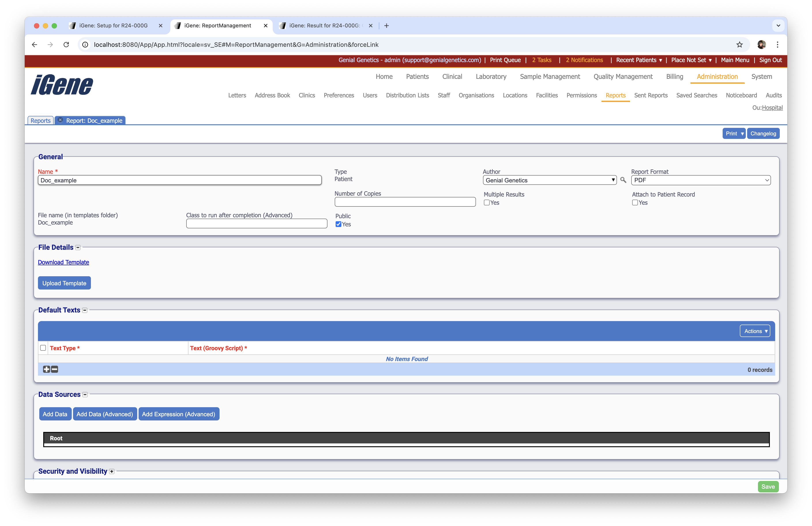Reload the page in browser
The width and height of the screenshot is (812, 526).
click(66, 45)
